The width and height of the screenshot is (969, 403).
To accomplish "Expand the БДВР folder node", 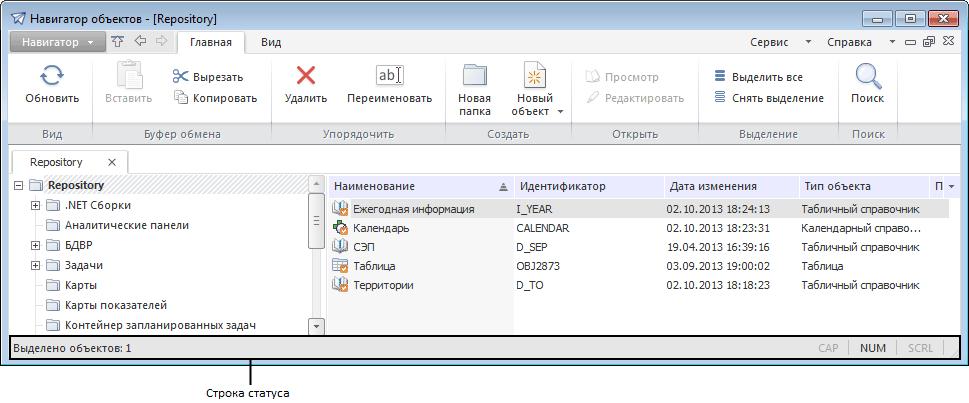I will click(x=36, y=245).
